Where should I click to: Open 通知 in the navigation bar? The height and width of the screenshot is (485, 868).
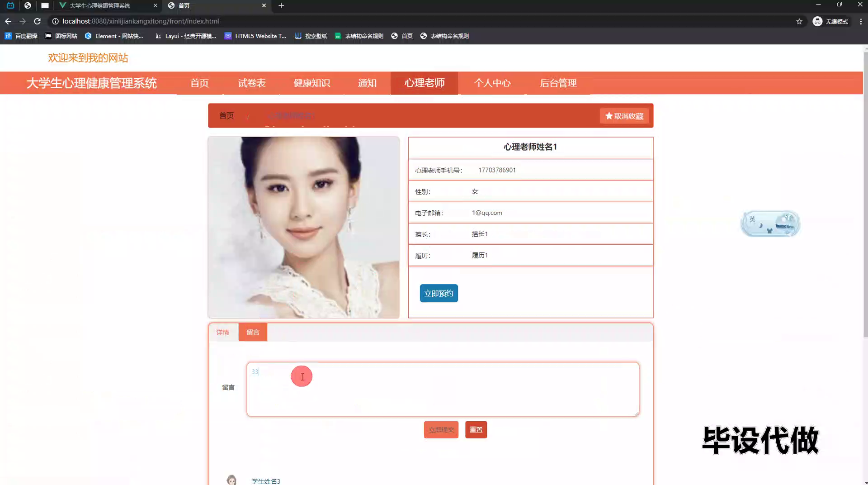click(x=367, y=83)
